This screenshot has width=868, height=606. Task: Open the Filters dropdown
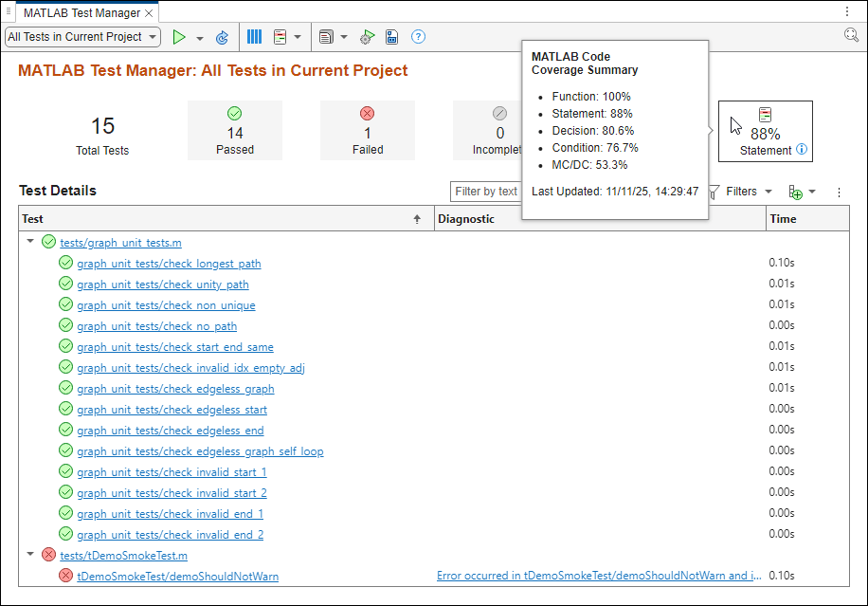[741, 192]
